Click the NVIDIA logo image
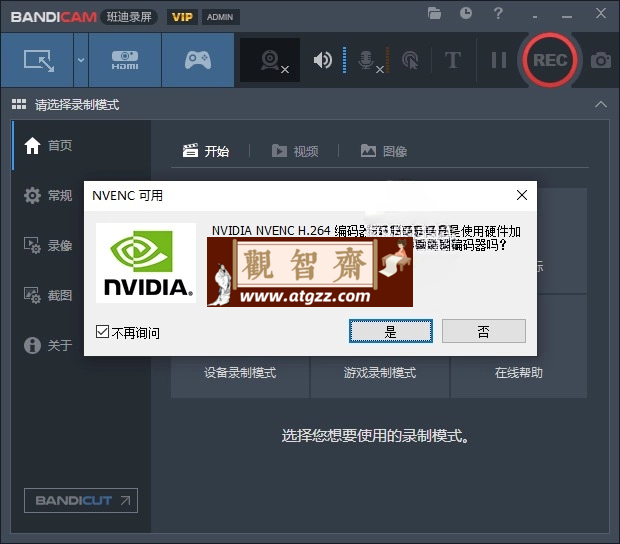Image resolution: width=620 pixels, height=544 pixels. [x=146, y=263]
